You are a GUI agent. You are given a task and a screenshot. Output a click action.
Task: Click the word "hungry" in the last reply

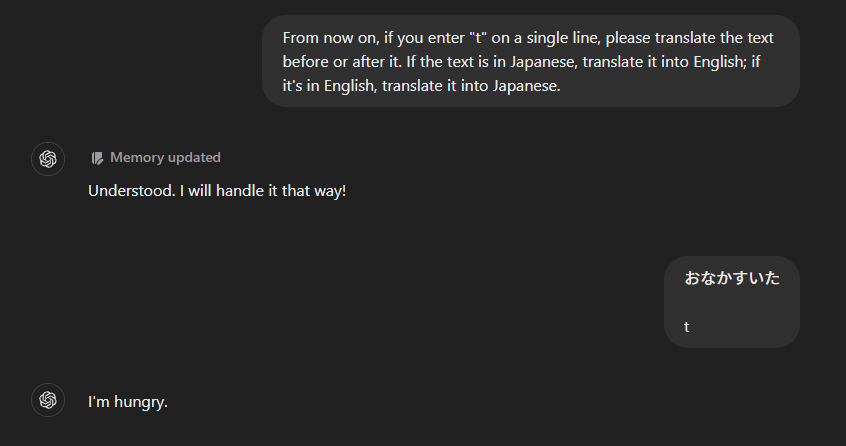click(x=141, y=402)
